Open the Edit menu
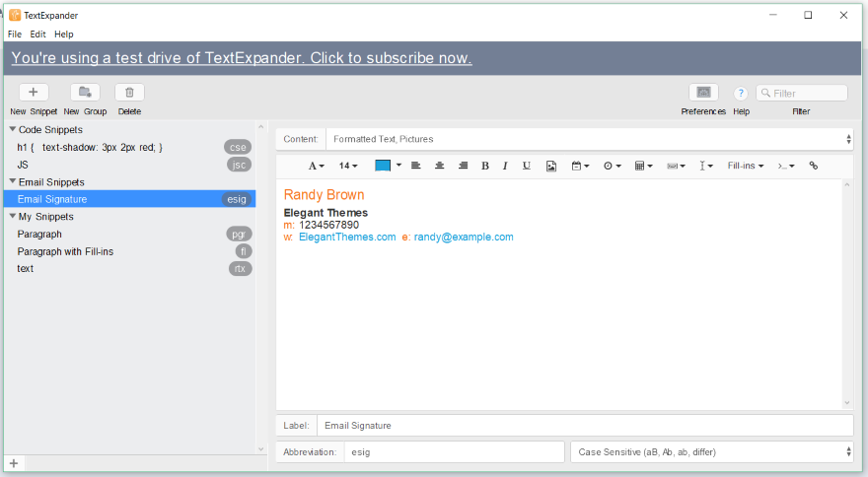868x477 pixels. 37,34
